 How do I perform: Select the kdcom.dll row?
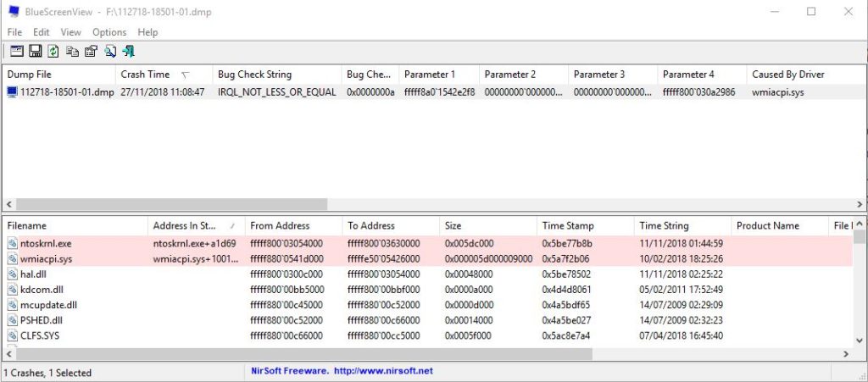[x=427, y=290]
